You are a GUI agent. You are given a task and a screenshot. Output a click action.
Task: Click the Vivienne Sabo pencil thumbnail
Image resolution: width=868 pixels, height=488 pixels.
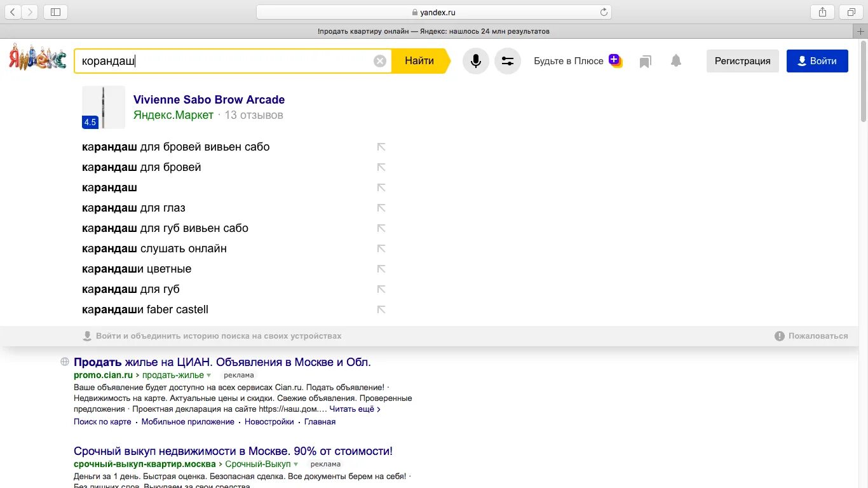coord(103,107)
